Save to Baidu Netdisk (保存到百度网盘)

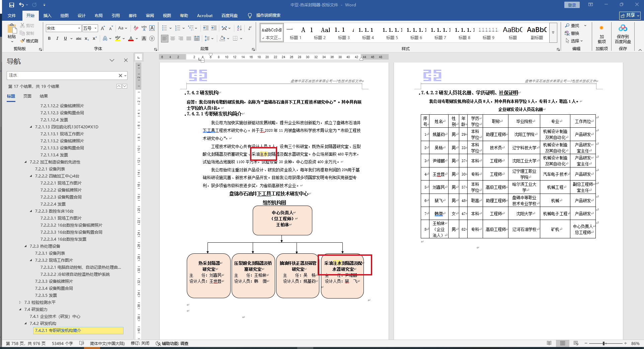(x=623, y=34)
